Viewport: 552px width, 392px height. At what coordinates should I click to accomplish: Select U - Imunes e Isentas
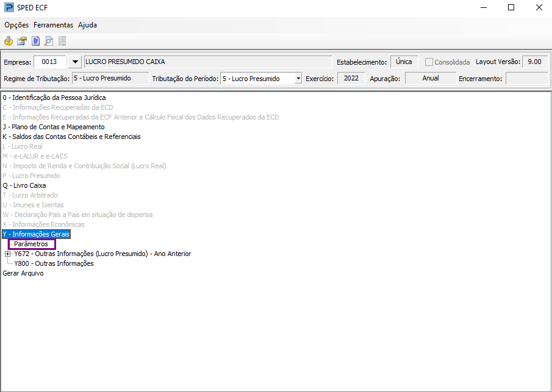33,205
